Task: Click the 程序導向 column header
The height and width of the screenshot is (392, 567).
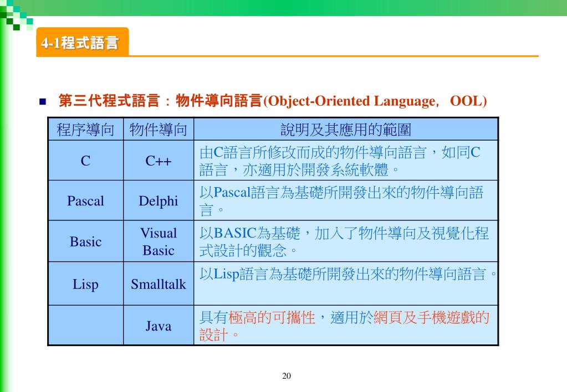Action: tap(85, 130)
